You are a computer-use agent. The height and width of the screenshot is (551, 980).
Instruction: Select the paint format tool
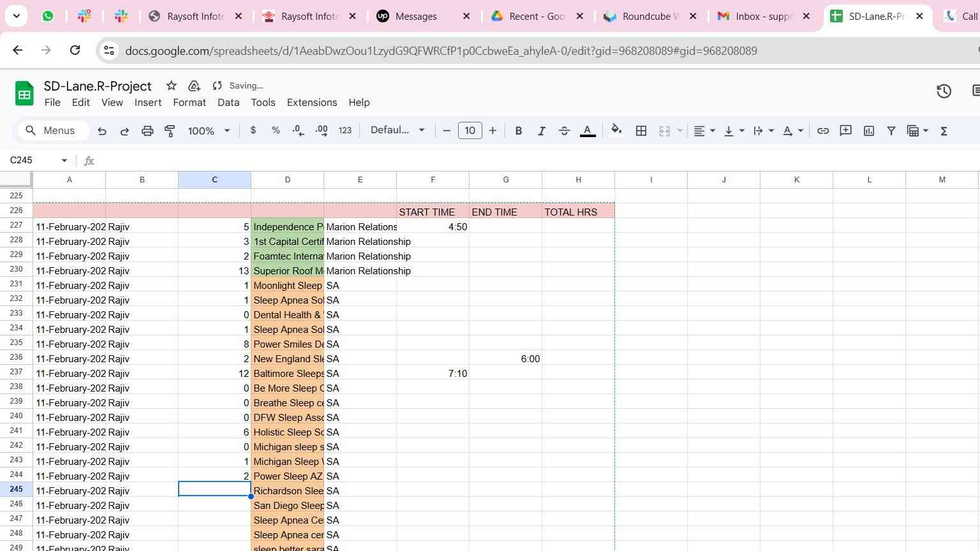170,131
